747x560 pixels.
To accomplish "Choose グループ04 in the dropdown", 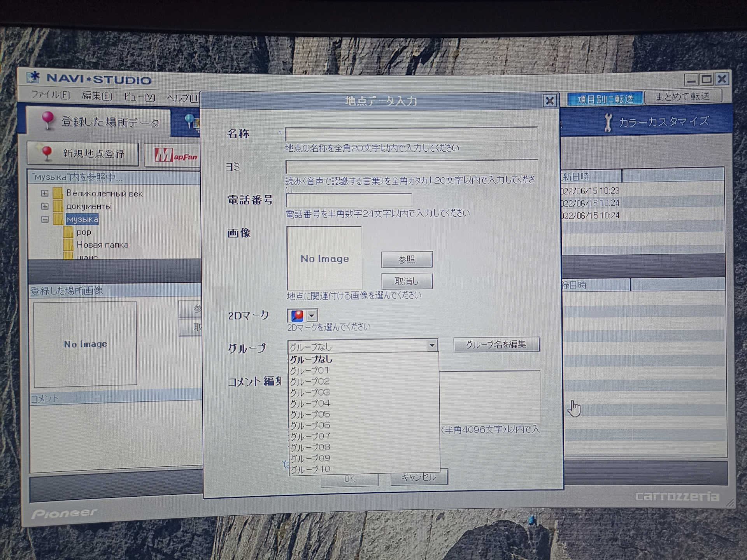I will [364, 403].
